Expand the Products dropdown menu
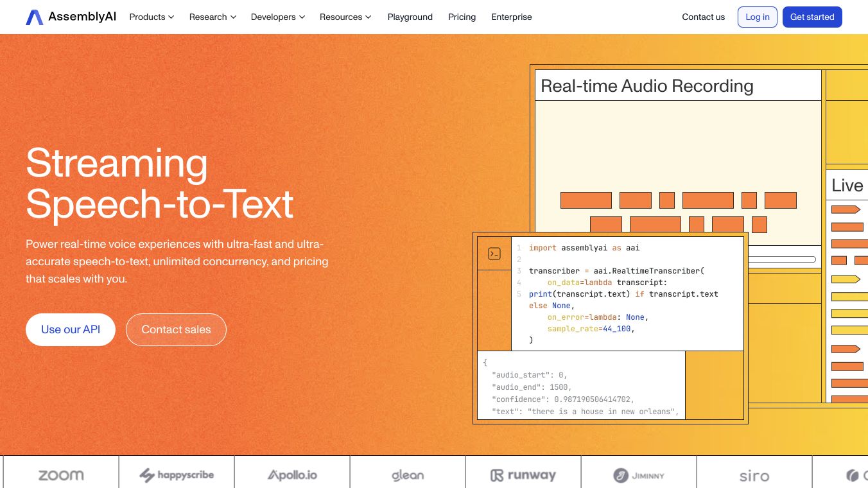Image resolution: width=868 pixels, height=488 pixels. 152,17
